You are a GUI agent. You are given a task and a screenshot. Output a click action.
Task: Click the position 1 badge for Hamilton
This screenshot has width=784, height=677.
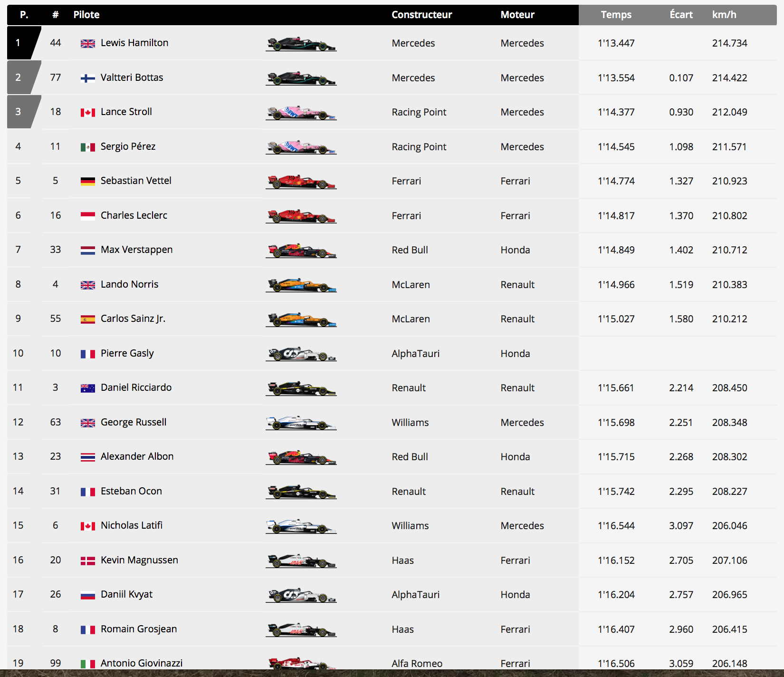[x=24, y=43]
